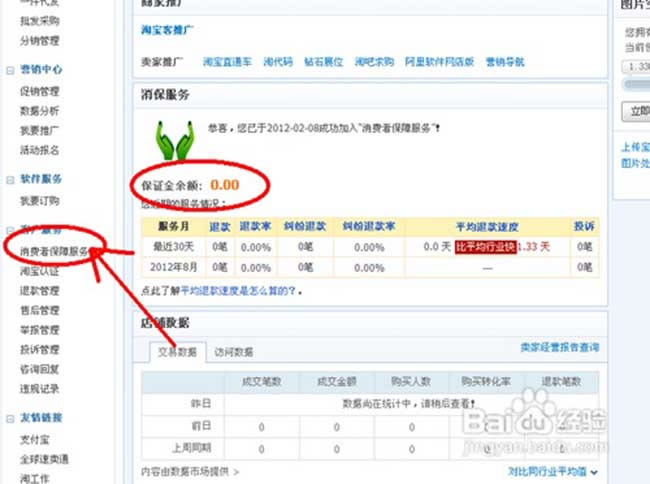Click the 退款笔数 column header

click(561, 381)
